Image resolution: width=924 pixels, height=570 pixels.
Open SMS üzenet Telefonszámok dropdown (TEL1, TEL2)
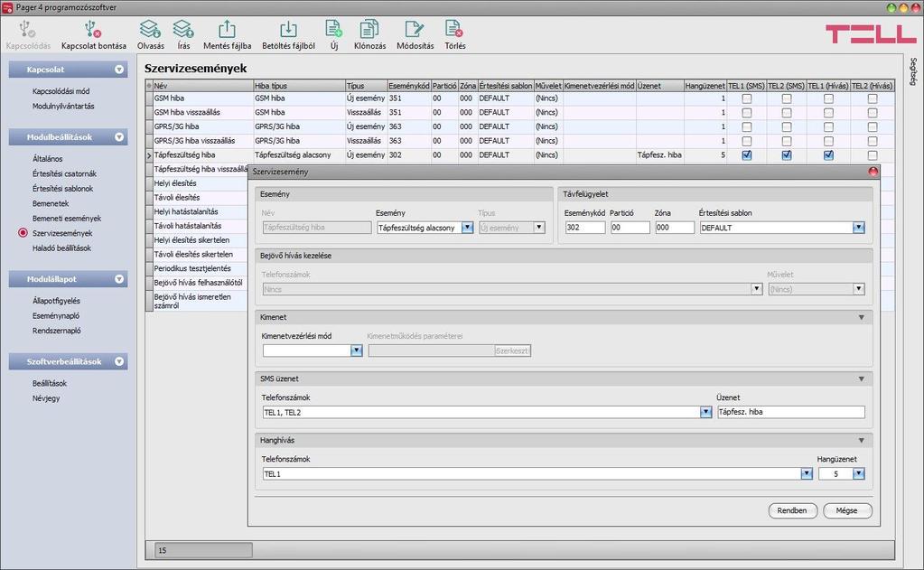705,412
